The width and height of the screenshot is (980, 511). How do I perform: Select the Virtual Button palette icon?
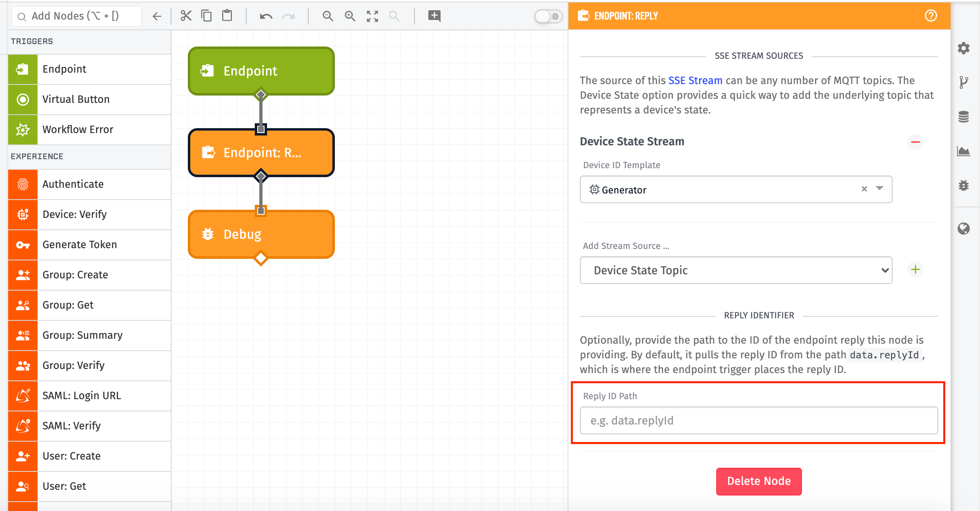pyautogui.click(x=23, y=100)
